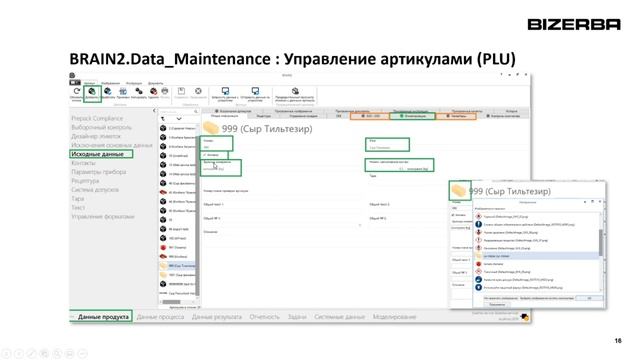
Task: Open Prepack Compliance in left navigation
Action: [x=97, y=118]
